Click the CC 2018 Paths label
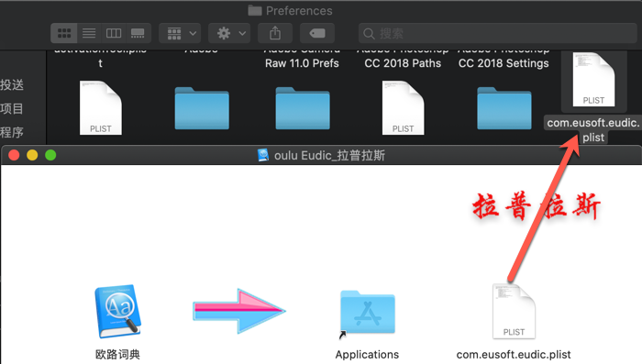 [403, 63]
